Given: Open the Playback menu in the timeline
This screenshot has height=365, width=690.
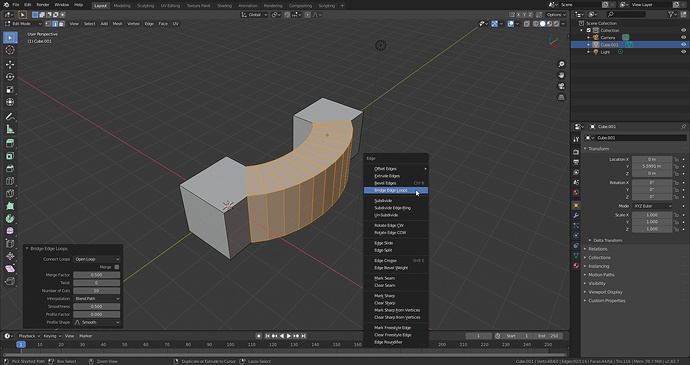Looking at the screenshot, I should pyautogui.click(x=29, y=336).
